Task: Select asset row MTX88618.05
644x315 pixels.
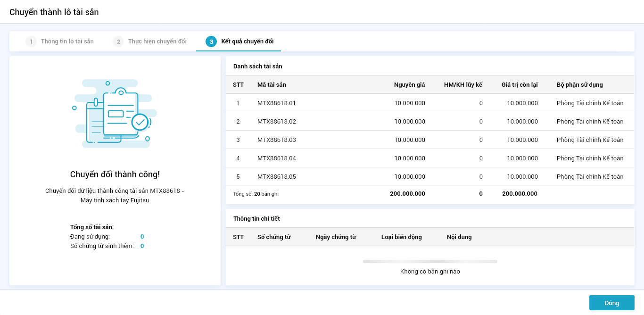Action: pos(276,176)
